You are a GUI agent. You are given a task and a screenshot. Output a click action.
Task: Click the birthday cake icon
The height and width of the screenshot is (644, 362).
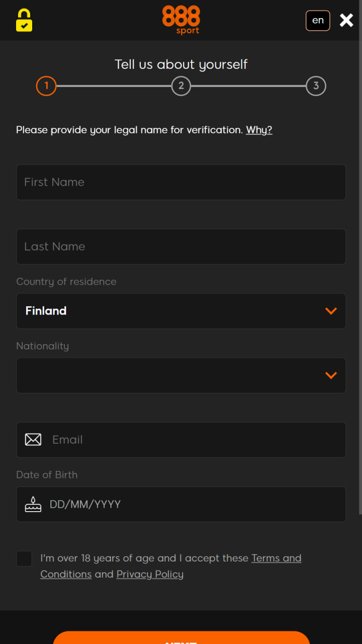(x=33, y=504)
